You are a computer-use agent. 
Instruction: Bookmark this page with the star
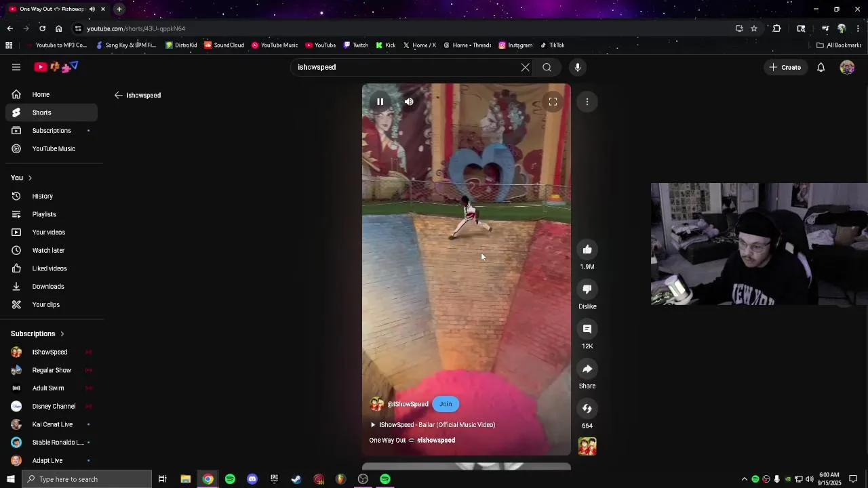tap(754, 28)
